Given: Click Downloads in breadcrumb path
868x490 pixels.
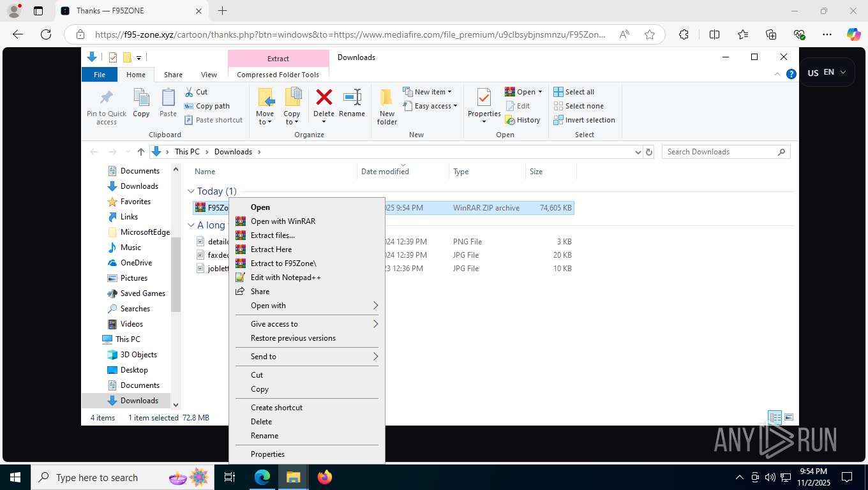Looking at the screenshot, I should (x=233, y=152).
